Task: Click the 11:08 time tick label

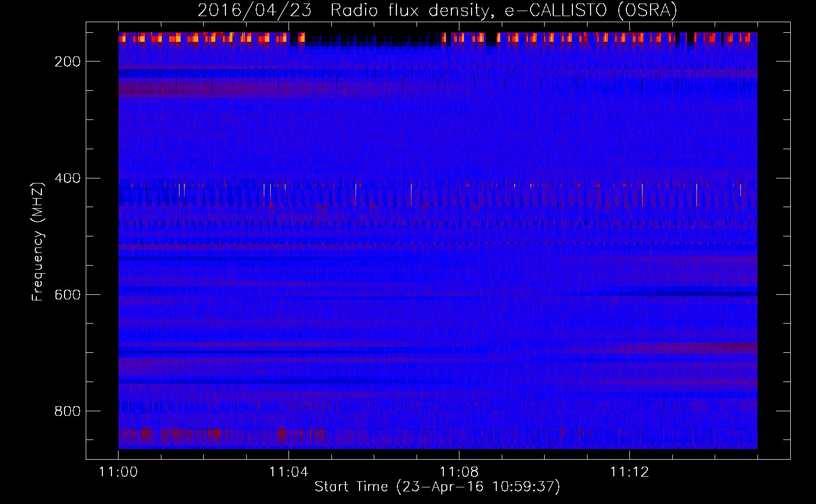Action: 459,472
